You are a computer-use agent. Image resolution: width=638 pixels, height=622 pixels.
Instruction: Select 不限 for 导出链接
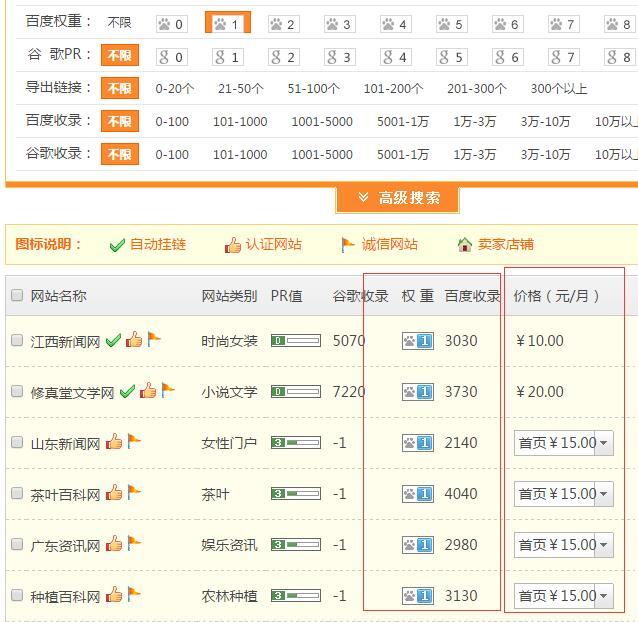[x=120, y=88]
